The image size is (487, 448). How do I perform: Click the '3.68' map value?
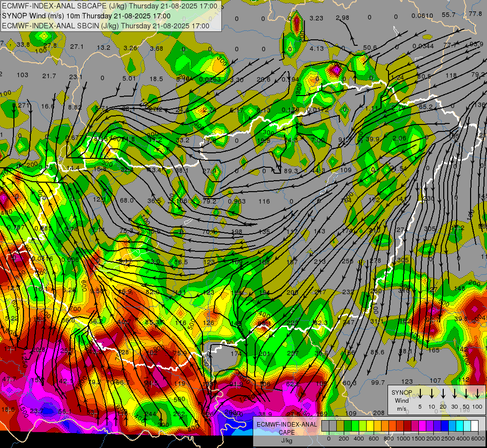tap(156, 48)
